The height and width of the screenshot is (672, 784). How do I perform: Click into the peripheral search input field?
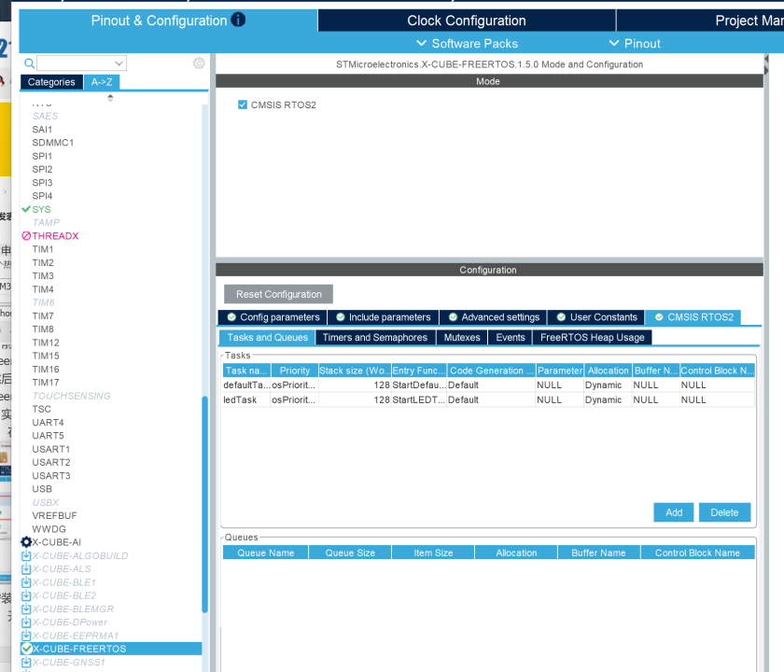click(x=75, y=63)
